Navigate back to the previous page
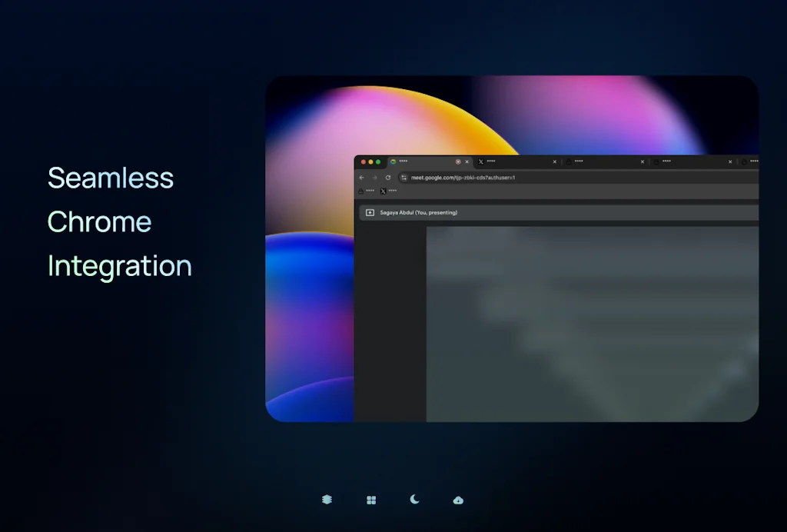This screenshot has height=532, width=787. coord(361,177)
